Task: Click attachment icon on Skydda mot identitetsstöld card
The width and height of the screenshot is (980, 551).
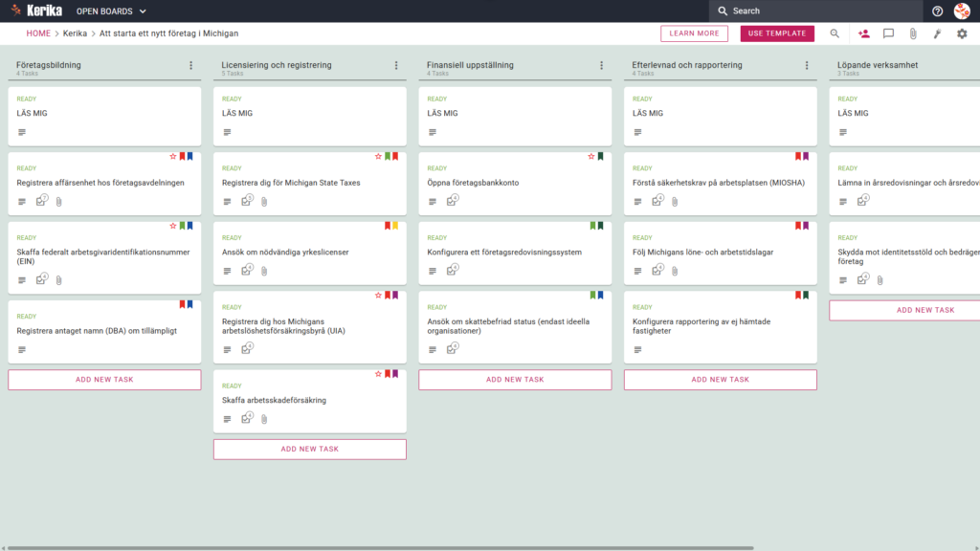Action: click(x=880, y=280)
